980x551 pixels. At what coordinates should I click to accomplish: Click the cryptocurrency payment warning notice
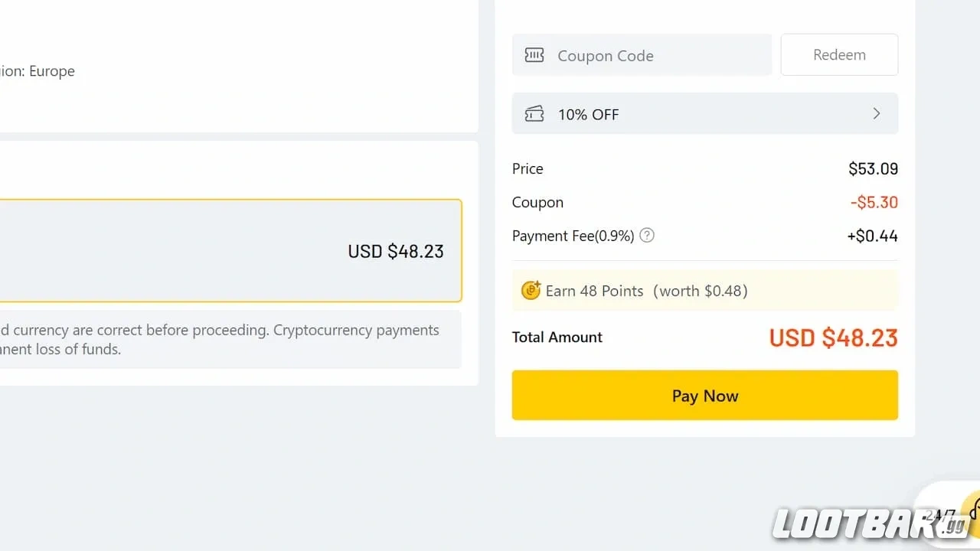click(x=230, y=339)
